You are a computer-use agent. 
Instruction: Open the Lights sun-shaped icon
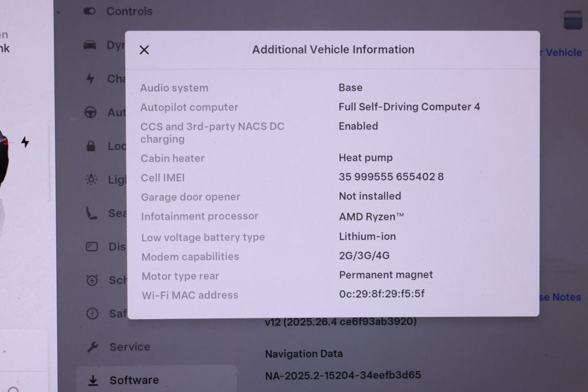(91, 180)
